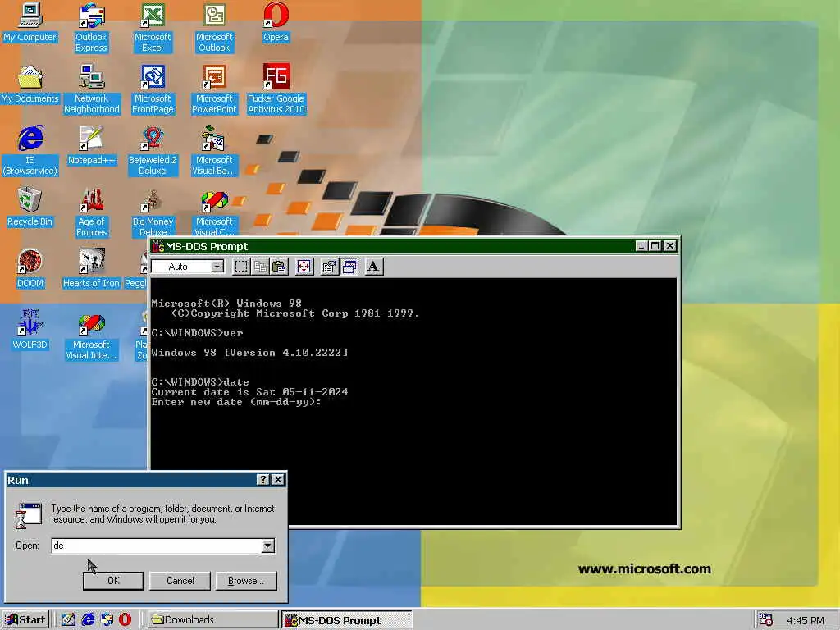Screen dimensions: 840x630
Task: Expand the Open field dropdown in Run dialog
Action: click(x=268, y=546)
